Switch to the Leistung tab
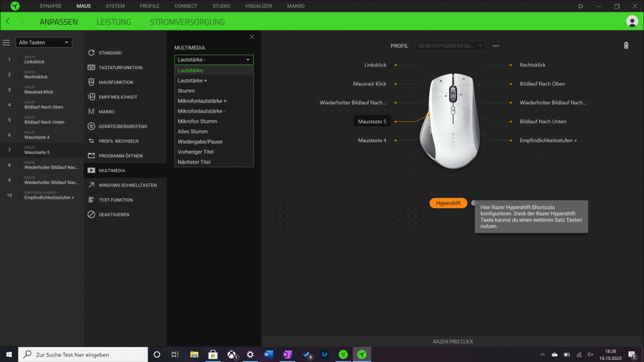Image resolution: width=644 pixels, height=362 pixels. (x=114, y=21)
